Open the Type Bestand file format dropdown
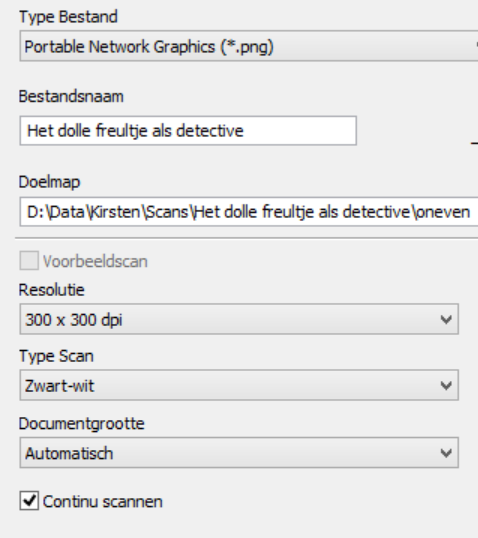This screenshot has width=478, height=538. [249, 46]
